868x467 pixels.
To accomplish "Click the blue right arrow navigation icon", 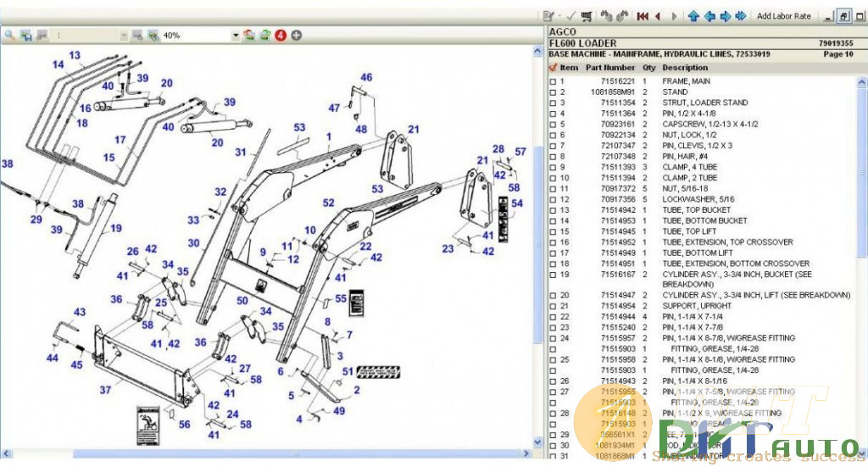I will point(726,16).
